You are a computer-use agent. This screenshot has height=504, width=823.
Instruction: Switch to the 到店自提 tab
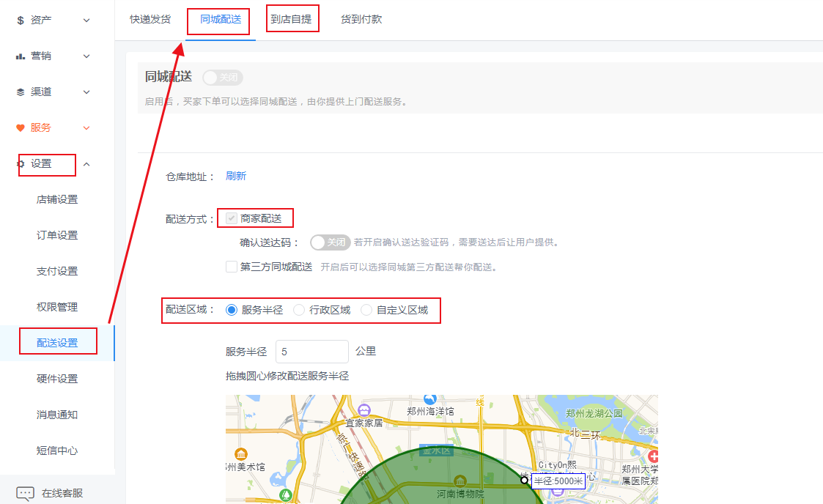click(291, 19)
